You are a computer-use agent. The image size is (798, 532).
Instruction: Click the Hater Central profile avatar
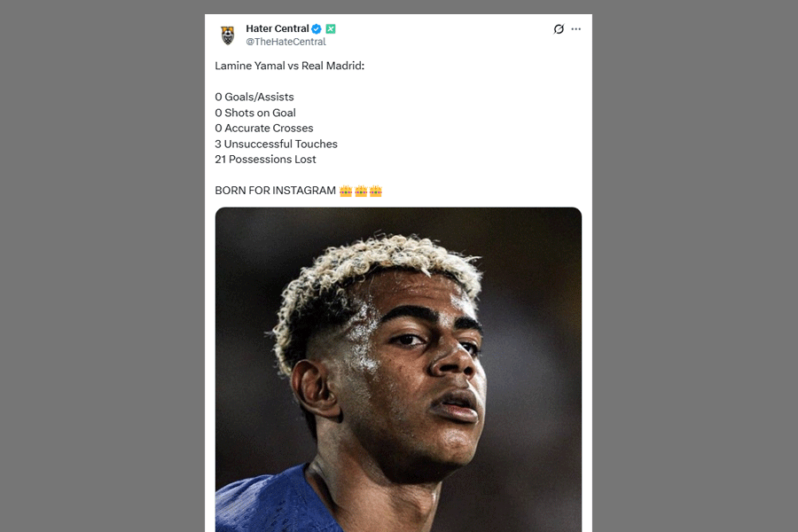(x=228, y=35)
